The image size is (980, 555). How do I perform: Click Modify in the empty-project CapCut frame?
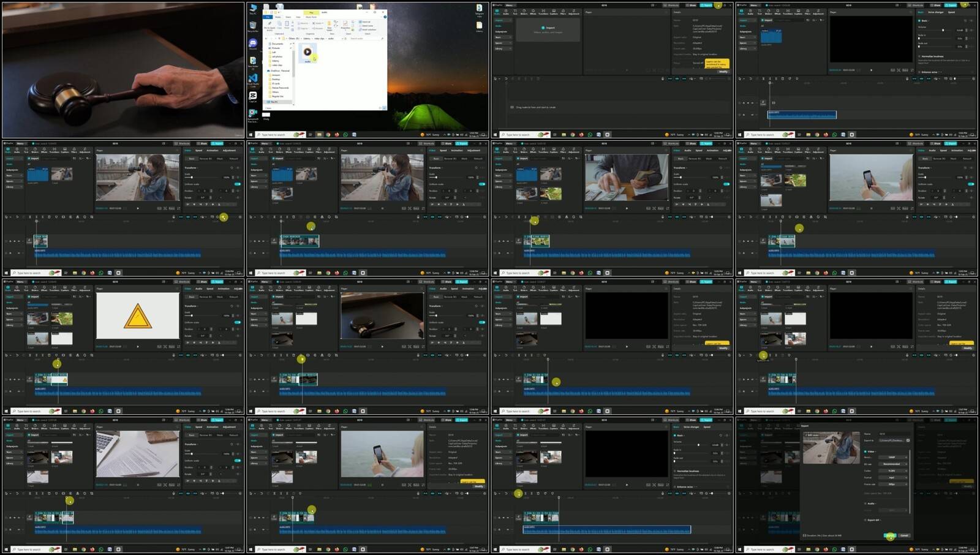(723, 72)
